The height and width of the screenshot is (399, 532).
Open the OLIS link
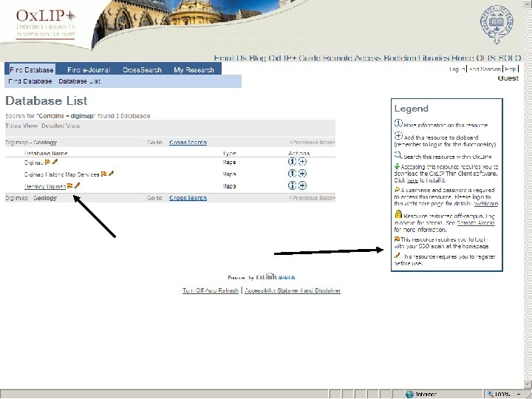point(486,58)
